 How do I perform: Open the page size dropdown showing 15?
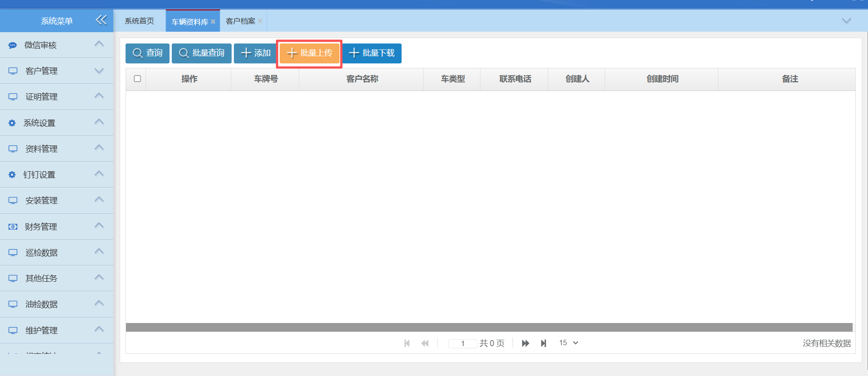point(568,343)
